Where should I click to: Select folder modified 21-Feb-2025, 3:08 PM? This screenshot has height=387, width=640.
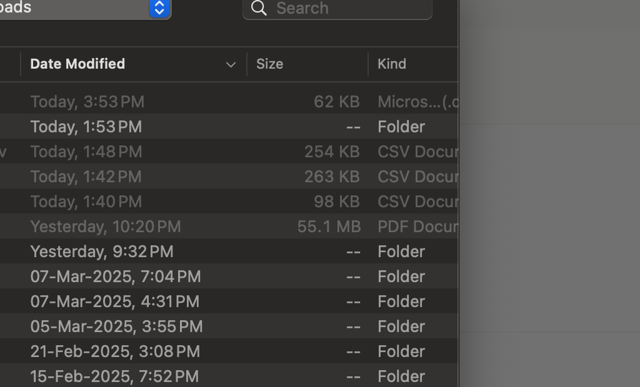229,351
